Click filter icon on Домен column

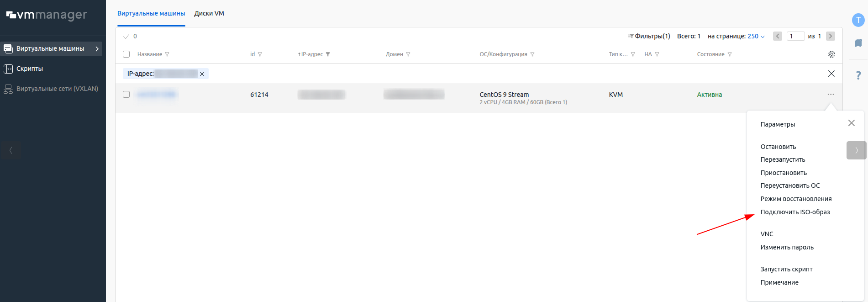(x=408, y=54)
